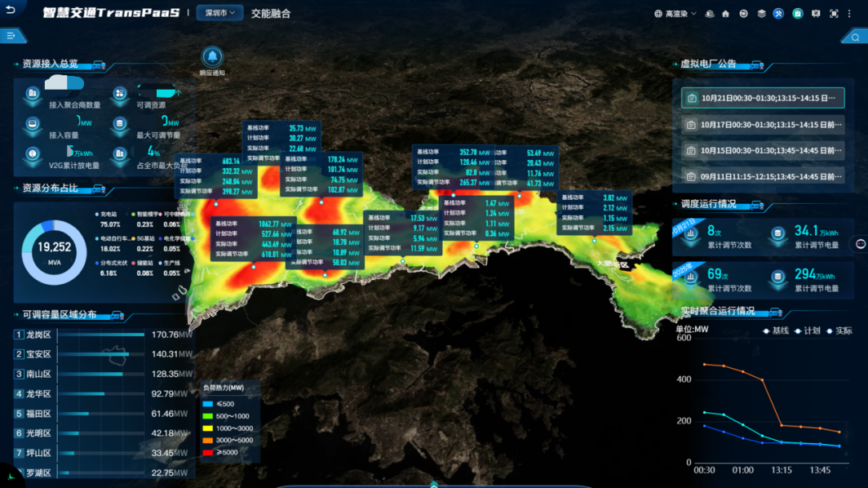Collapse the left panel menu icon
The height and width of the screenshot is (488, 868).
click(x=11, y=36)
